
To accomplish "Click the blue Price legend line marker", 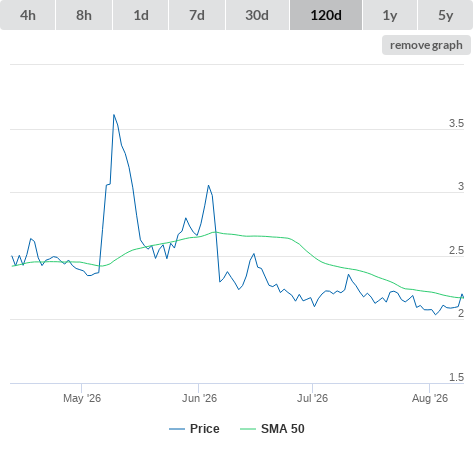I will coord(177,429).
